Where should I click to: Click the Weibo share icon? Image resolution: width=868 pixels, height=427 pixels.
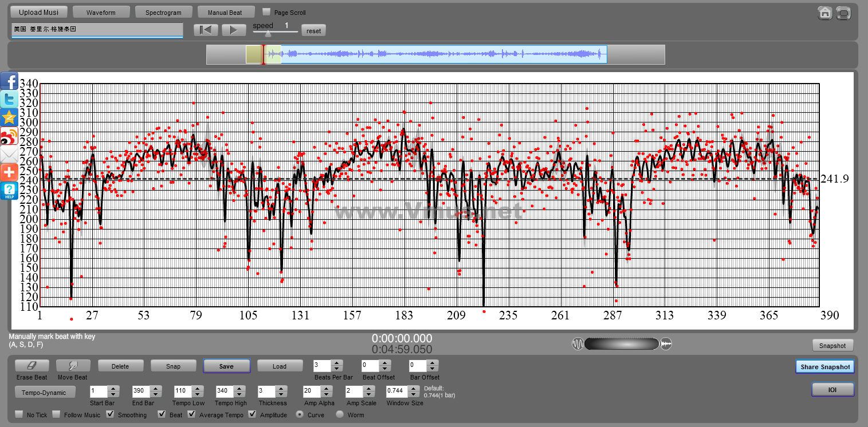(x=9, y=136)
